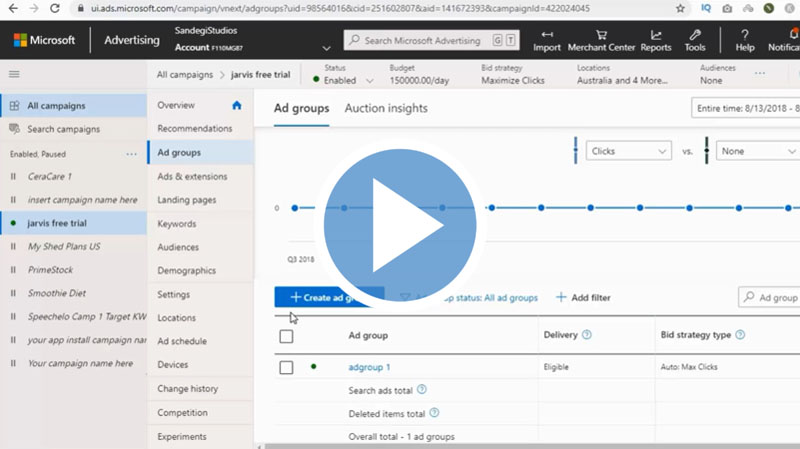Viewport: 800px width, 449px height.
Task: Bookmark page with the star icon
Action: pos(680,8)
